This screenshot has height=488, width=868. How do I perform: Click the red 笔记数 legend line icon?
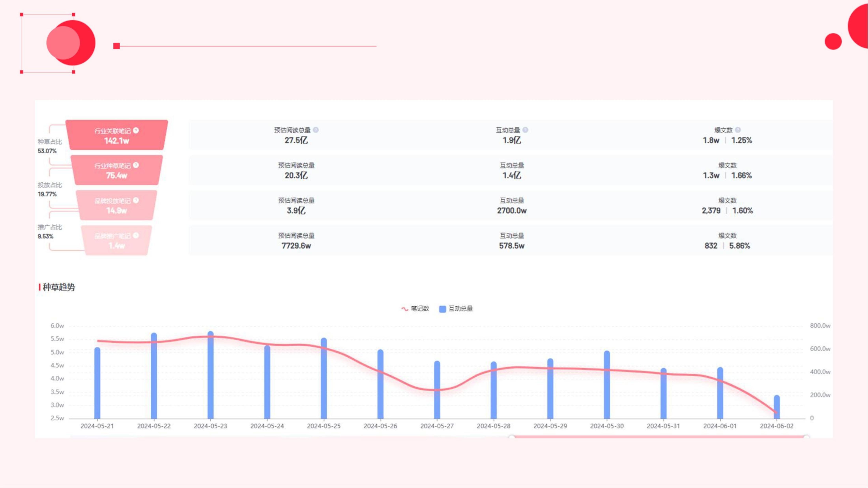coord(405,309)
